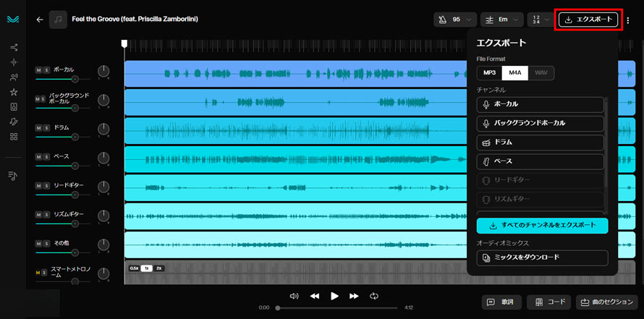This screenshot has height=319, width=644.
Task: Click the back arrow next to song title
Action: point(40,20)
